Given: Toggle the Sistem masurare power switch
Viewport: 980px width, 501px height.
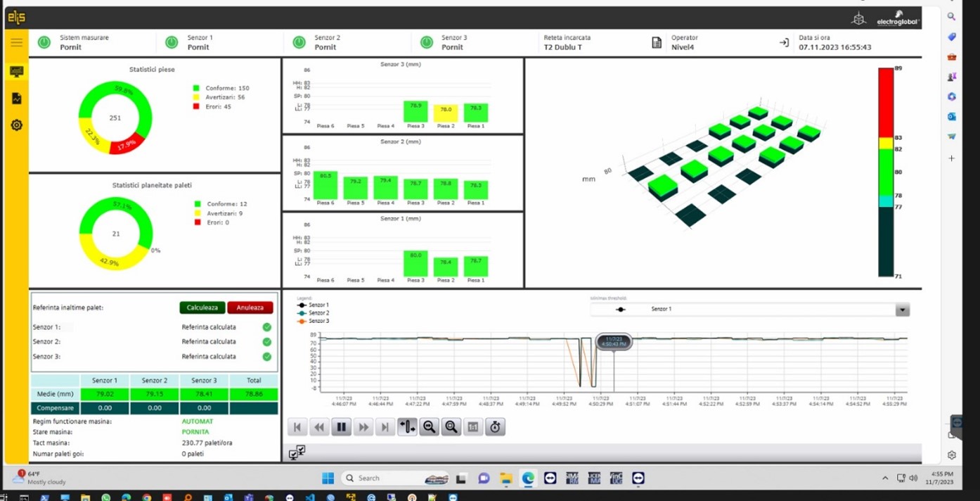Looking at the screenshot, I should pyautogui.click(x=44, y=43).
